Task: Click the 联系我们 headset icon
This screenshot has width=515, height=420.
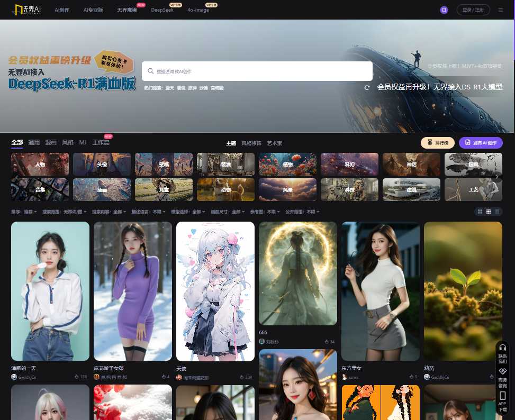Action: click(x=502, y=348)
